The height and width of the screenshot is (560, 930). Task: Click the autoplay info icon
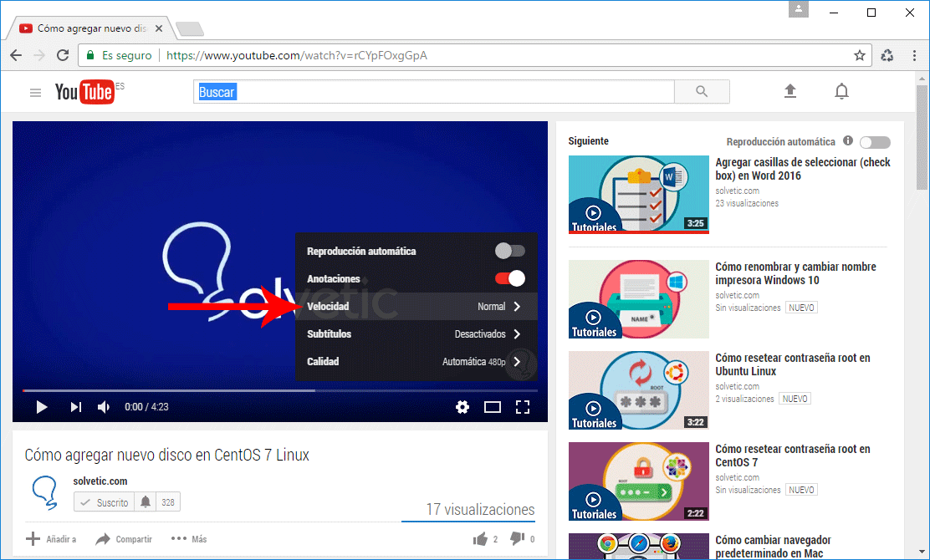(848, 140)
